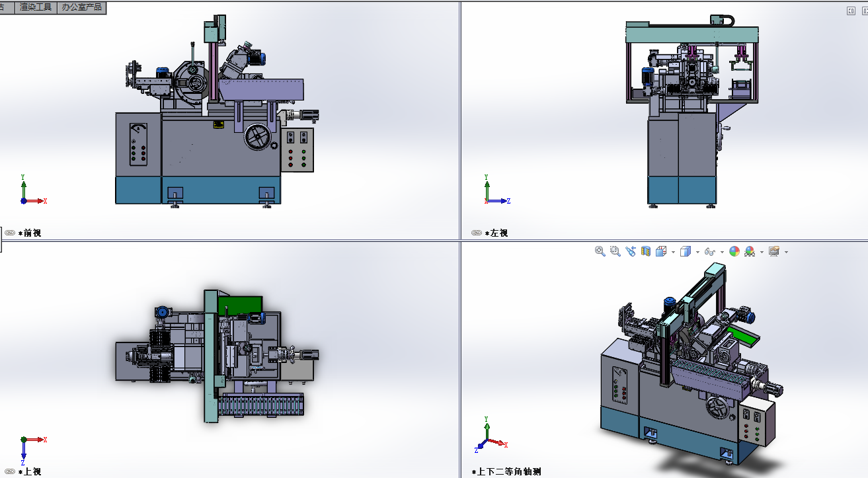Click the Hide/Show Items glasses icon

pos(710,251)
